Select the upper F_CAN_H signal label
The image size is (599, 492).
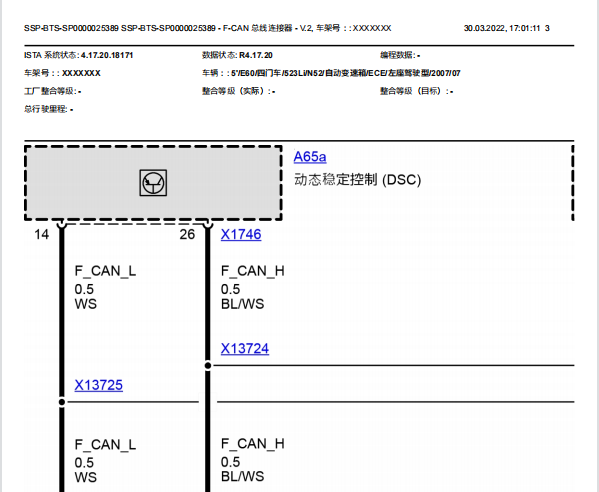253,271
